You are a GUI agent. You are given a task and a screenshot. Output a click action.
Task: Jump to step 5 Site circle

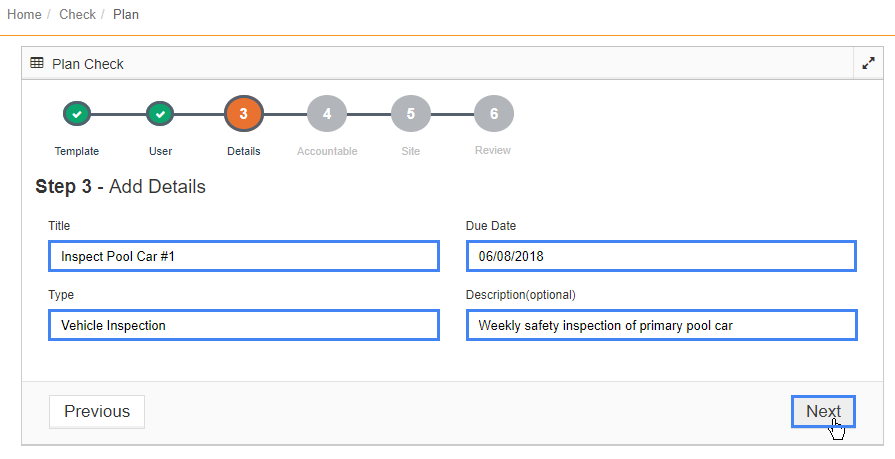(410, 114)
